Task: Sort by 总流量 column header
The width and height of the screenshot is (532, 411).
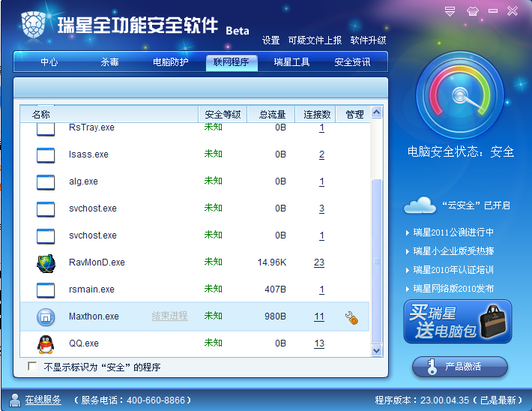Action: pyautogui.click(x=271, y=114)
